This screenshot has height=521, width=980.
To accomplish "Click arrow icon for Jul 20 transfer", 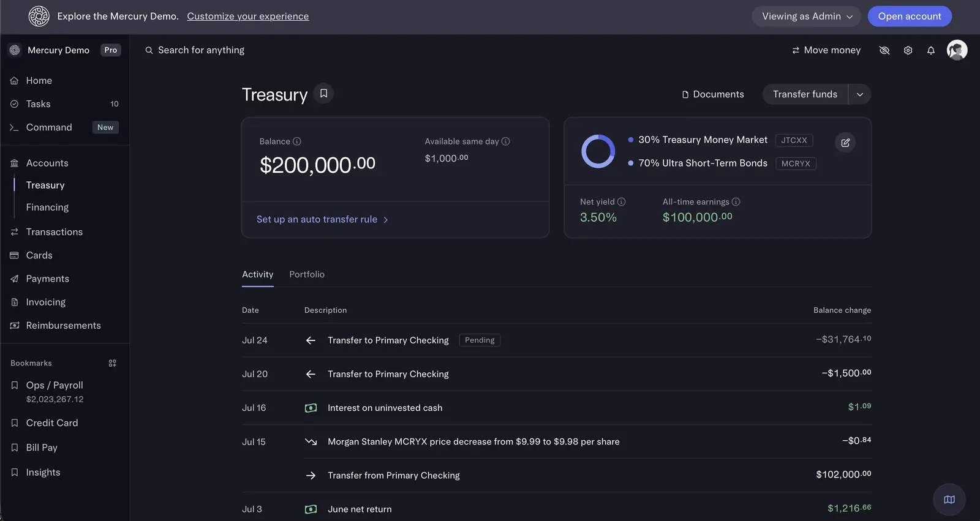I will [x=311, y=374].
